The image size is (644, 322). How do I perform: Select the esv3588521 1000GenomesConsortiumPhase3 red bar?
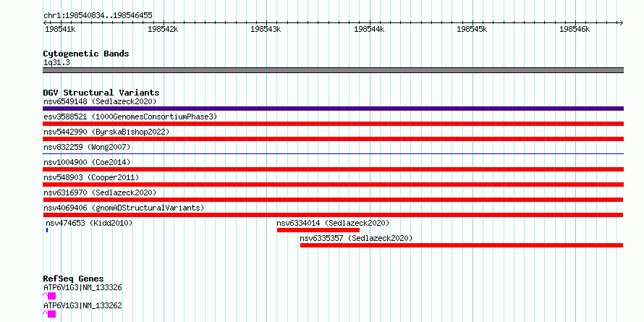(x=333, y=124)
